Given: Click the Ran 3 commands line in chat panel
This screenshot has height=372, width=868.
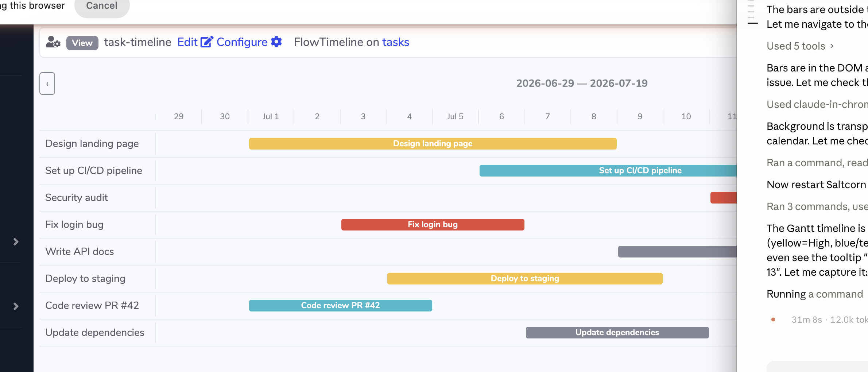Looking at the screenshot, I should 817,206.
